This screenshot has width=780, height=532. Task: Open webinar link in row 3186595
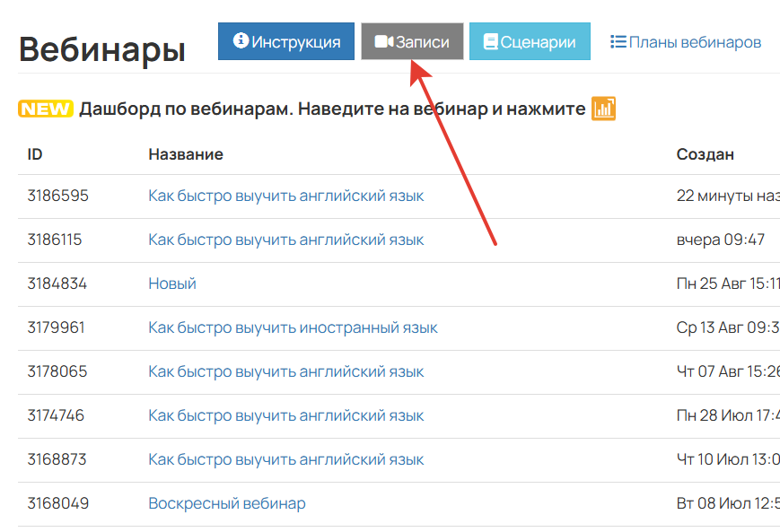(285, 196)
